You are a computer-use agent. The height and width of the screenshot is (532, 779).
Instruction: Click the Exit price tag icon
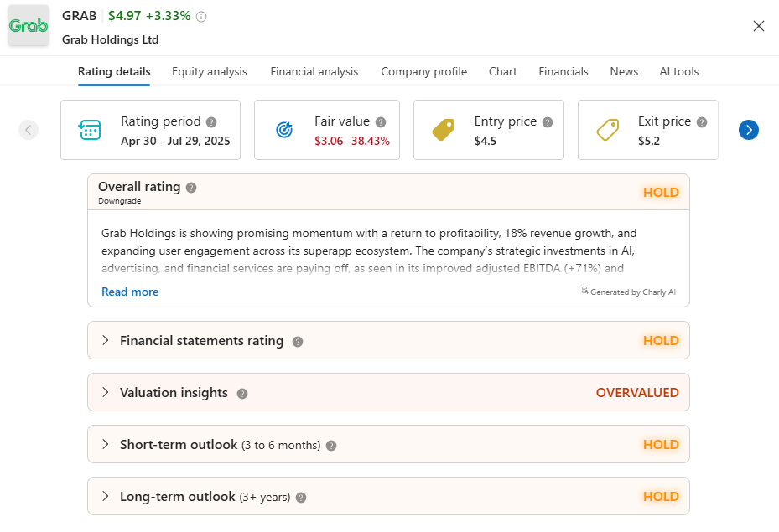(x=608, y=130)
